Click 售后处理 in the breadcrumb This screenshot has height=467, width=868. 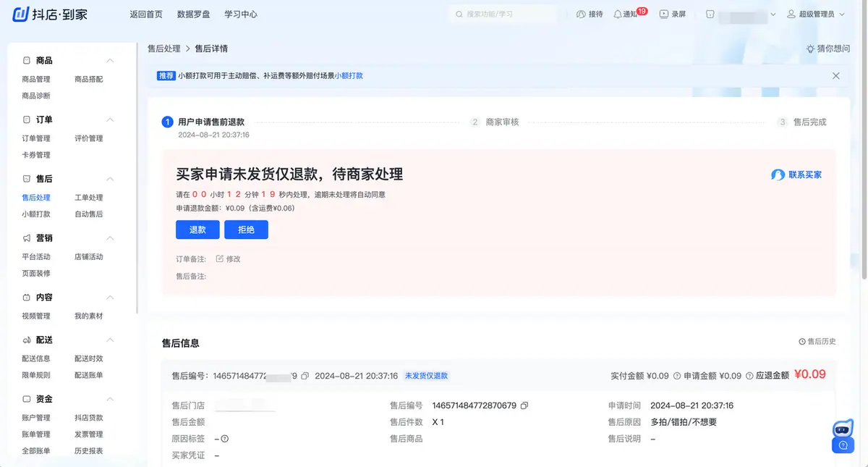click(x=164, y=49)
